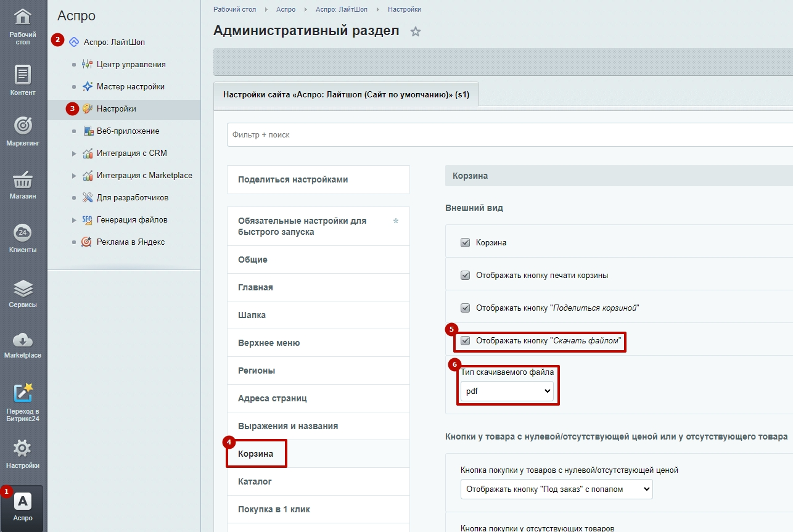Click the Интеграция с Marketplace chart icon
The width and height of the screenshot is (793, 532).
point(87,175)
